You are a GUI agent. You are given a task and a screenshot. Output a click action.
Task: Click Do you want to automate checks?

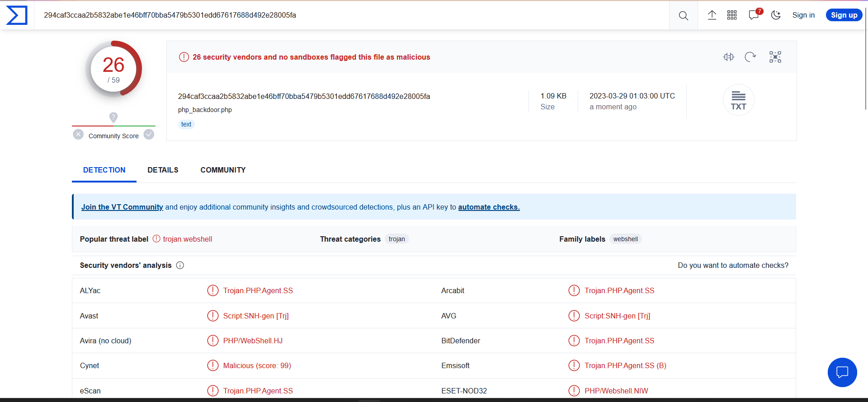point(733,266)
